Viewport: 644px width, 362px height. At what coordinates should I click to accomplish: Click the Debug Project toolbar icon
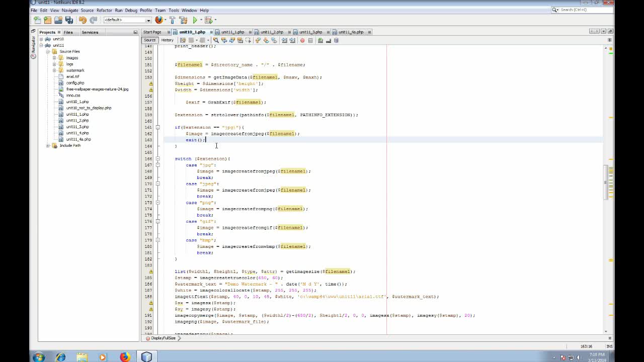click(208, 20)
